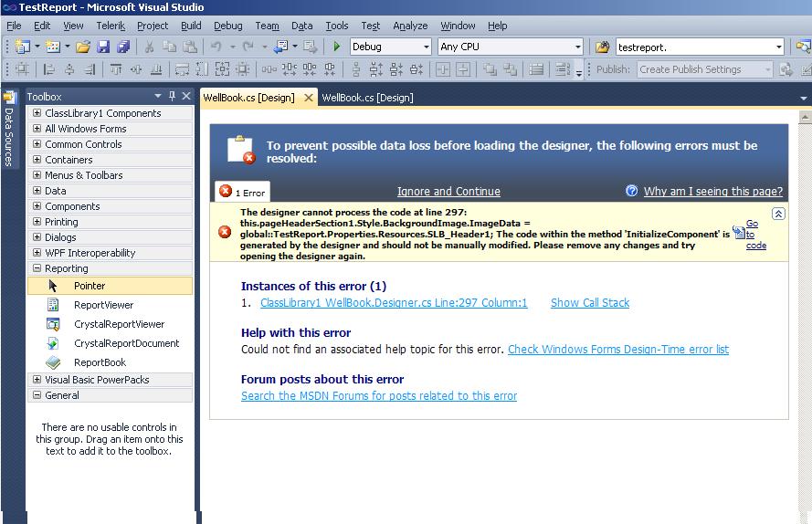812x524 pixels.
Task: Select the Pointer tool in Reporting
Action: click(110, 286)
